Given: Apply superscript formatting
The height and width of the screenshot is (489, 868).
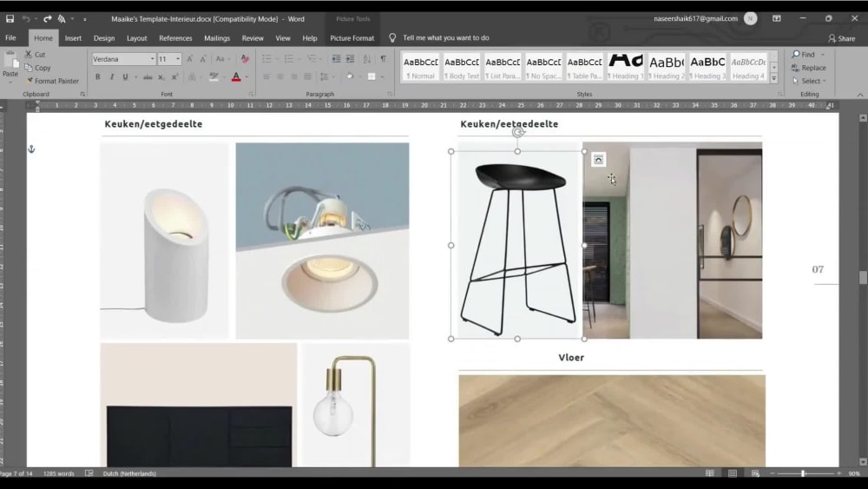Looking at the screenshot, I should (x=174, y=77).
